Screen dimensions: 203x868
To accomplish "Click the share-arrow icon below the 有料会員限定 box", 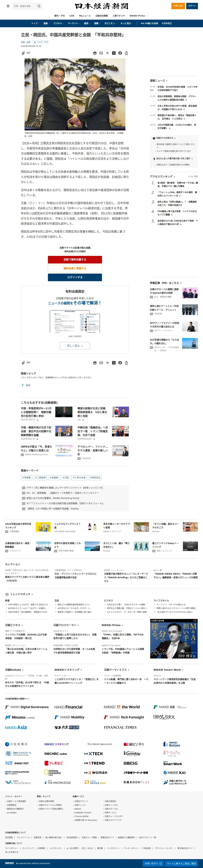I will (x=127, y=363).
